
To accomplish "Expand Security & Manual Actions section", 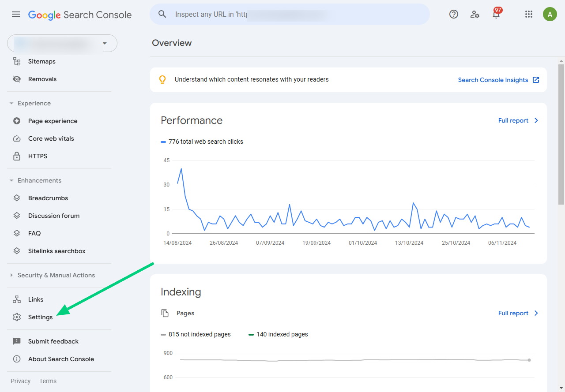I will 11,275.
